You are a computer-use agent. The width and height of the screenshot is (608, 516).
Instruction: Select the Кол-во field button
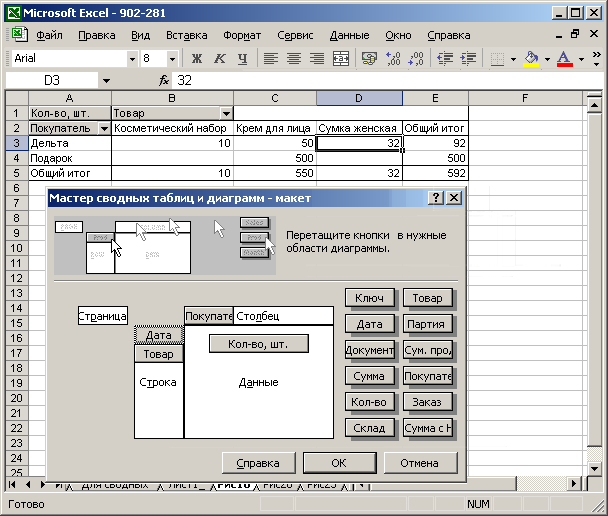click(x=370, y=402)
